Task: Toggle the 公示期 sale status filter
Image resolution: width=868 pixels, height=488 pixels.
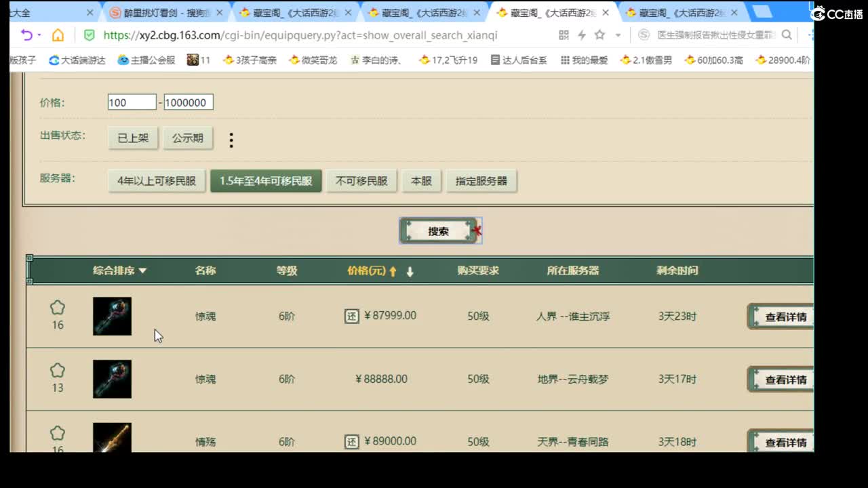Action: click(188, 138)
